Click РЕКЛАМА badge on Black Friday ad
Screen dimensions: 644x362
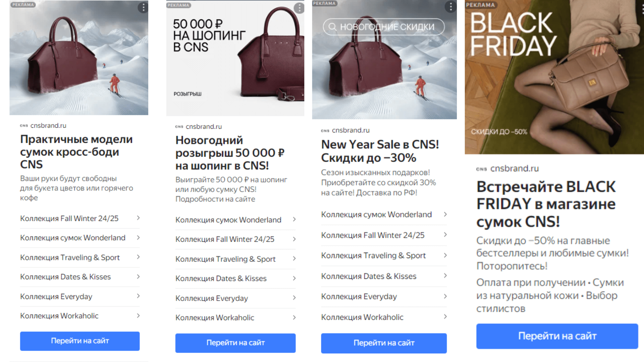tap(480, 5)
